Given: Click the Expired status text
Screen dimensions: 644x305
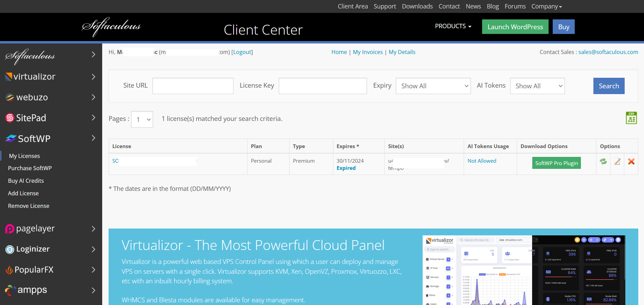Looking at the screenshot, I should (x=346, y=168).
